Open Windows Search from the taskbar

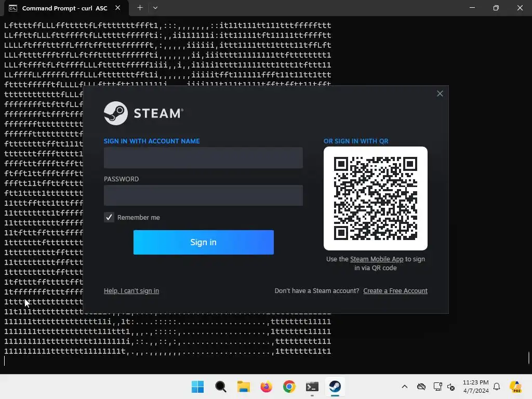[220, 387]
